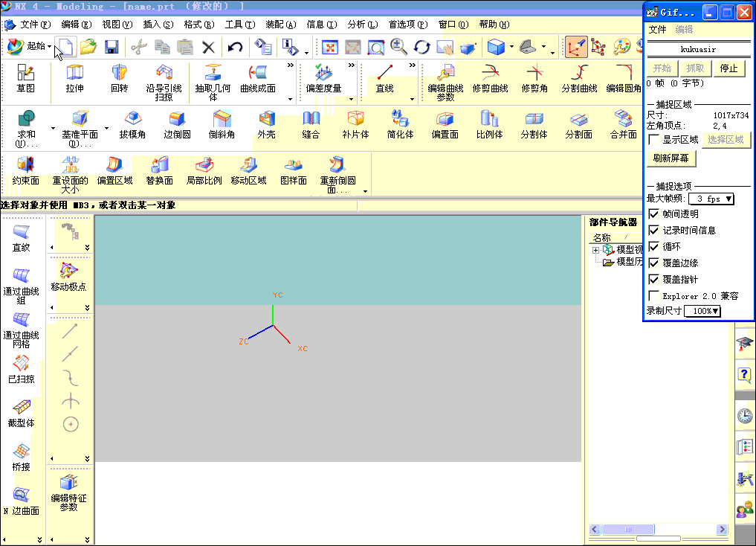Select the 移动极点 move pole tool

68,274
